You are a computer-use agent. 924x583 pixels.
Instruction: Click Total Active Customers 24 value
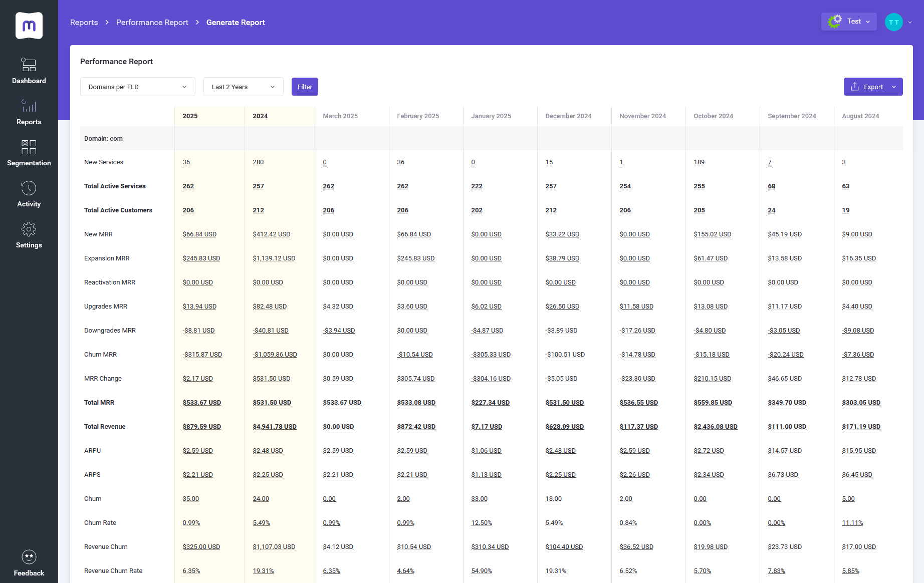coord(772,210)
